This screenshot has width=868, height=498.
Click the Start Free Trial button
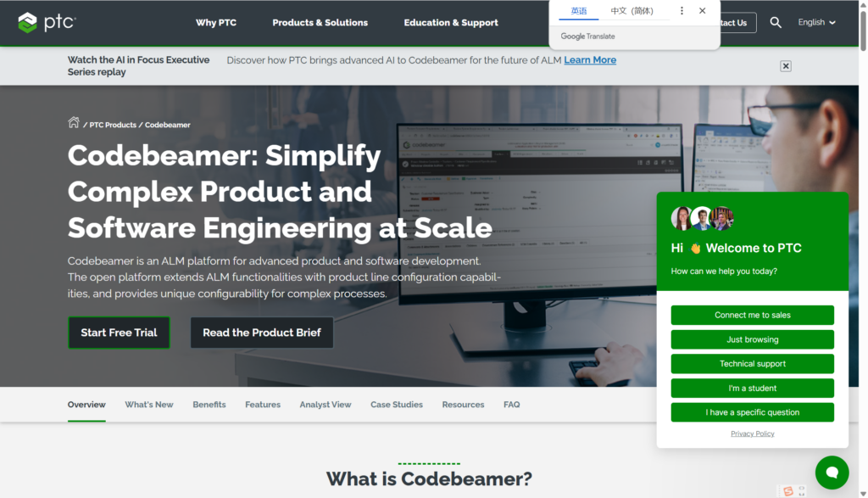pos(119,333)
